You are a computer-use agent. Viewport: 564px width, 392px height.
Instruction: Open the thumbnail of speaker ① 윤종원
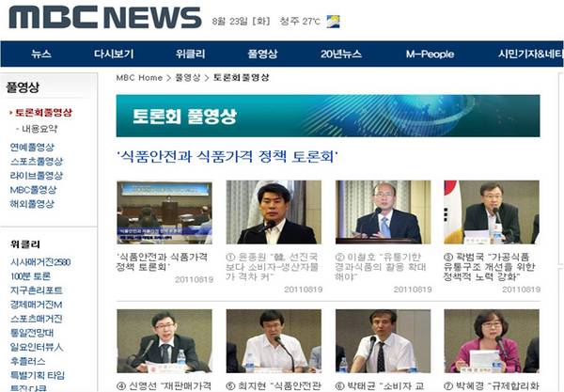tap(274, 212)
